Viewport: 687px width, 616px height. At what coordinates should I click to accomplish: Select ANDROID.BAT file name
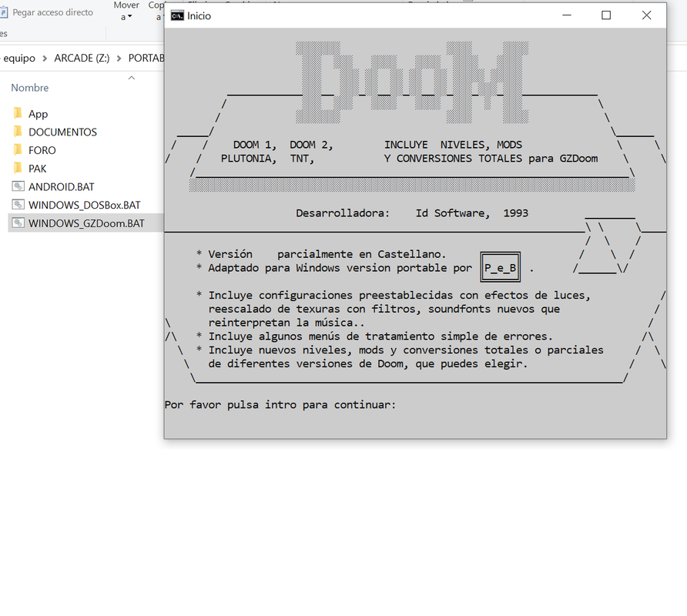pyautogui.click(x=62, y=187)
